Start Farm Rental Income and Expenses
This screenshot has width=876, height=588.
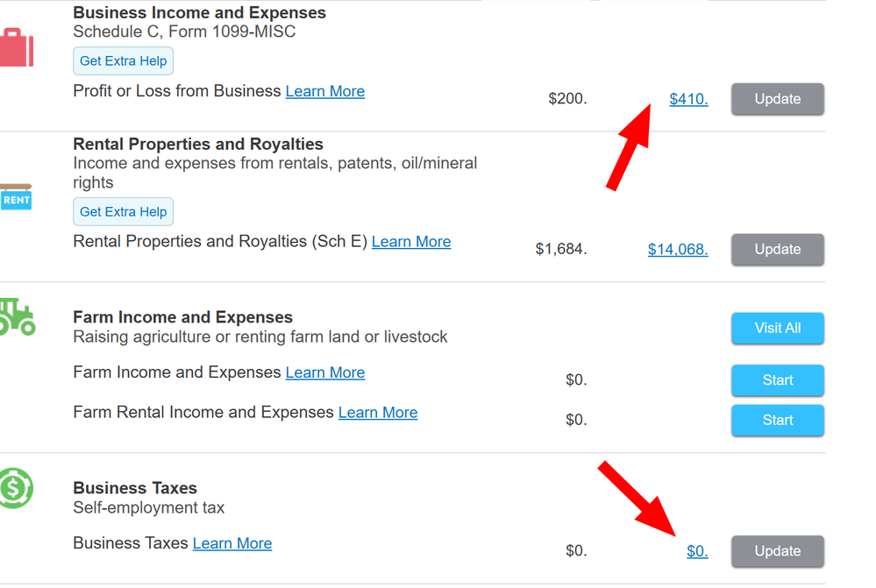pos(777,421)
